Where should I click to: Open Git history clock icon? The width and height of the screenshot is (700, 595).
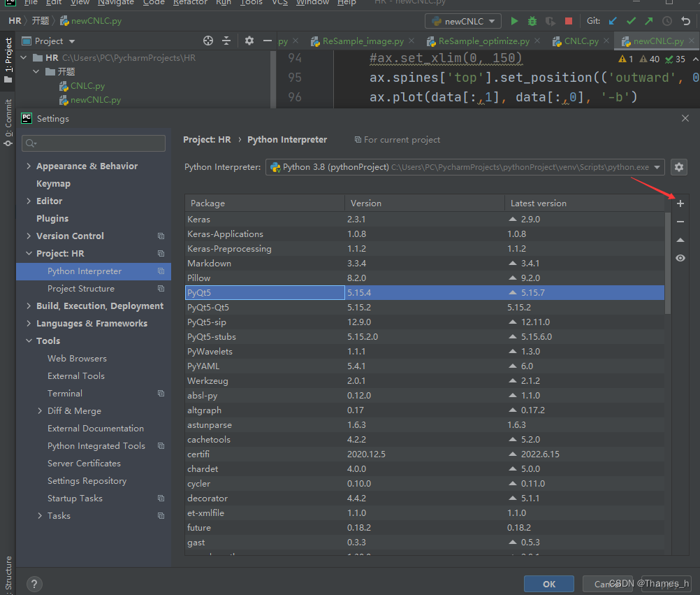click(x=667, y=21)
